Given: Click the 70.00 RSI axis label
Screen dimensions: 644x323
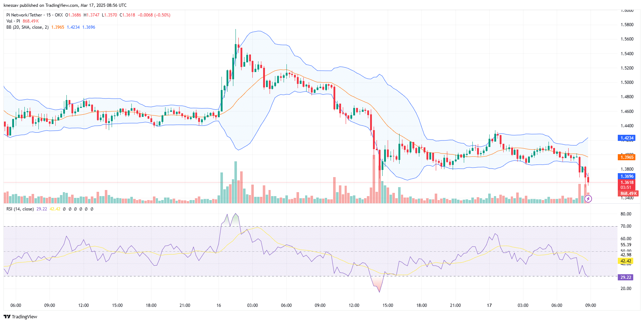Looking at the screenshot, I should (x=626, y=226).
